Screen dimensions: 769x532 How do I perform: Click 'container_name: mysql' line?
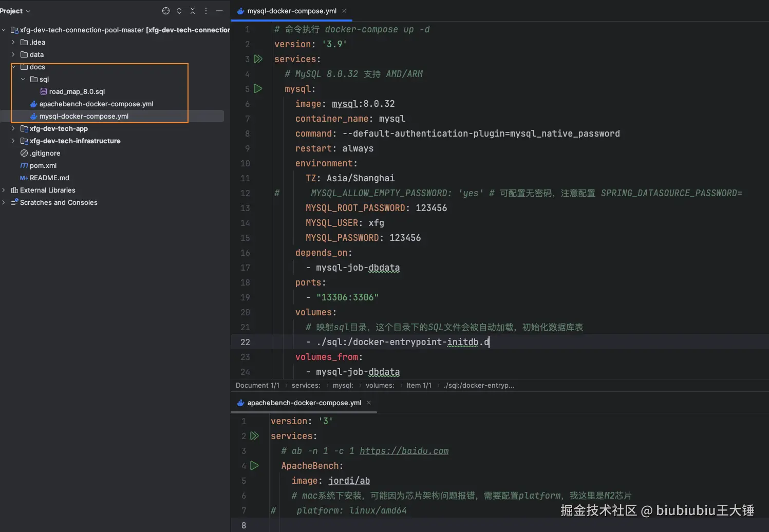tap(350, 119)
